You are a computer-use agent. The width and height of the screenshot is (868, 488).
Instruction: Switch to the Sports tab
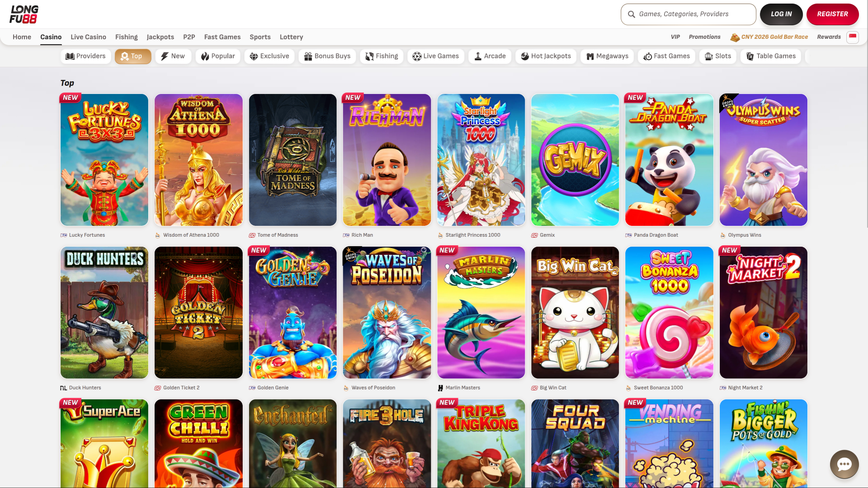[260, 37]
